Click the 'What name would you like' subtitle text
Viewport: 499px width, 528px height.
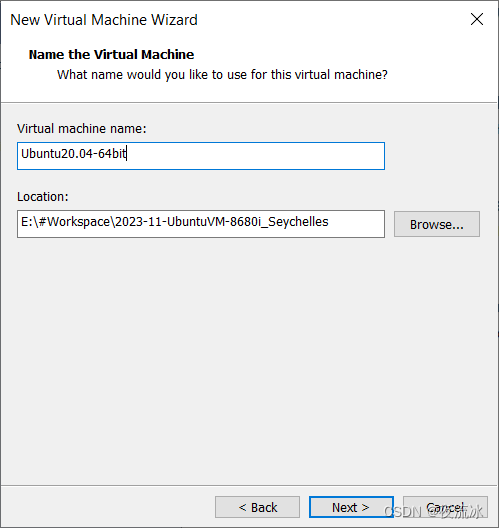(222, 75)
